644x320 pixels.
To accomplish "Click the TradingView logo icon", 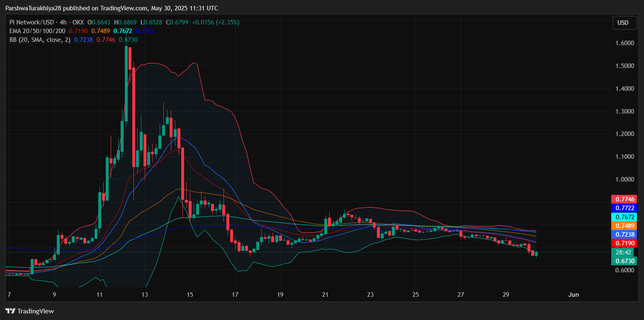I will 10,311.
